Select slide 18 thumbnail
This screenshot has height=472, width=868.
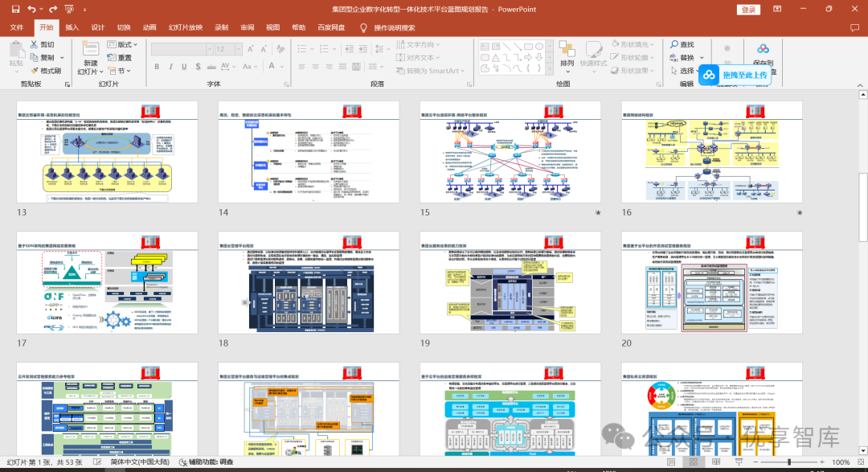coord(309,282)
